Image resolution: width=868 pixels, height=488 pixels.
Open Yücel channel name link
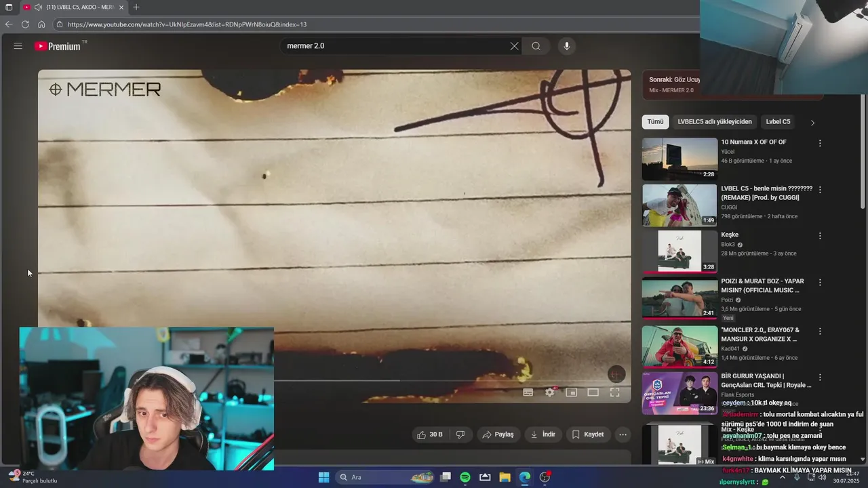coord(728,152)
